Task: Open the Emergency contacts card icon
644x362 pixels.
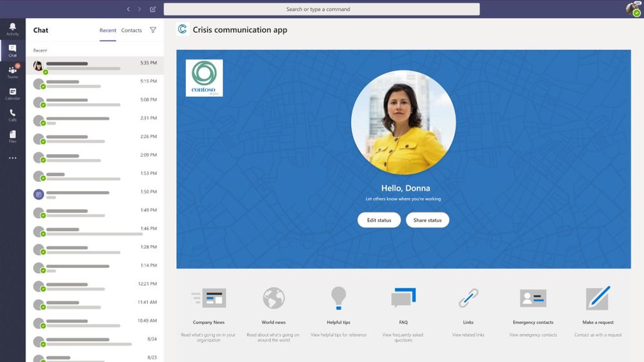Action: tap(533, 298)
